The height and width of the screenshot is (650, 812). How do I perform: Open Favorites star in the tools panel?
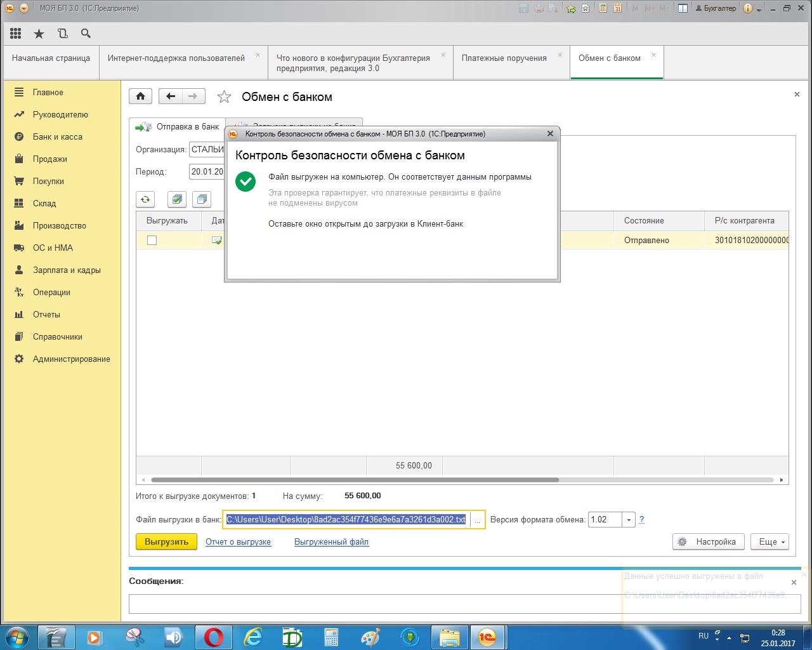[39, 34]
